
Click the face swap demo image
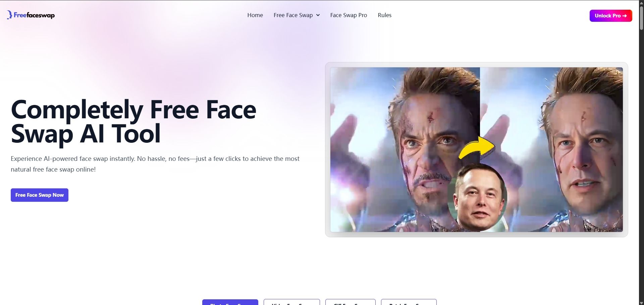click(476, 149)
